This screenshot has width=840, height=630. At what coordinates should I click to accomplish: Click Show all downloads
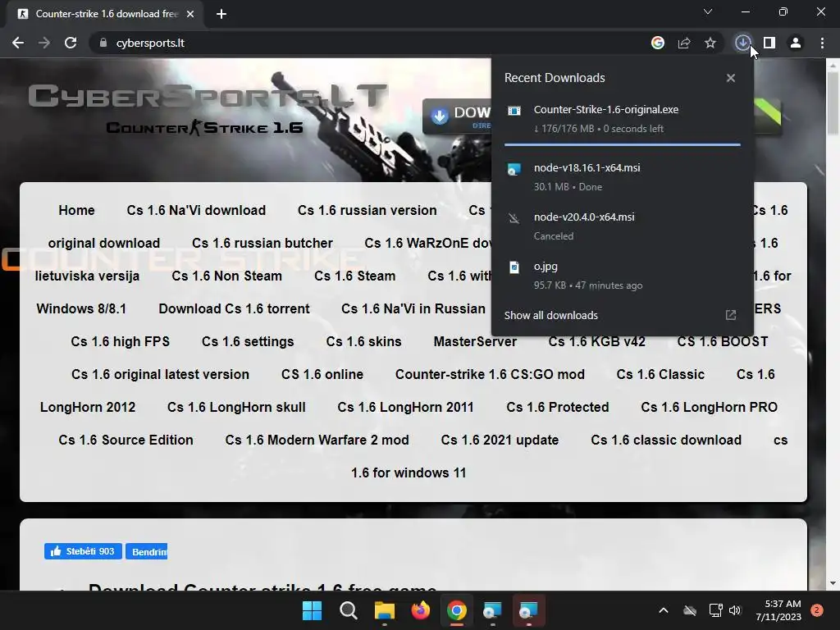[x=550, y=316]
